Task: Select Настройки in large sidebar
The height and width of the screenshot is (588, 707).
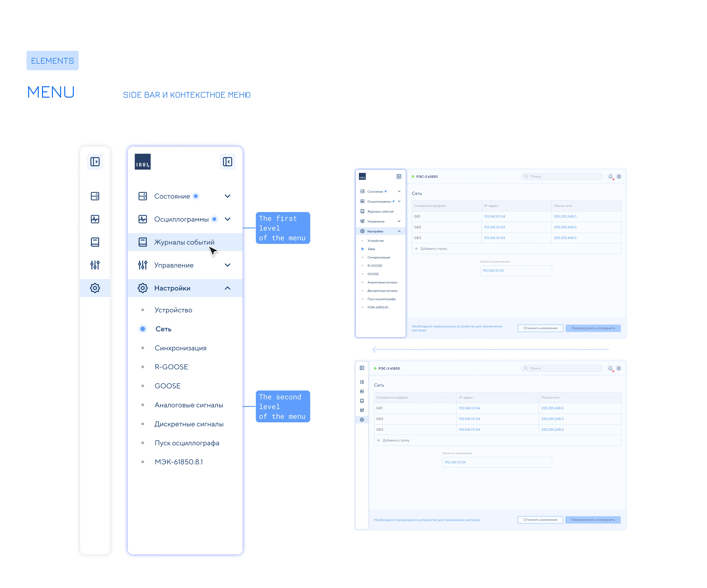Action: (x=185, y=288)
